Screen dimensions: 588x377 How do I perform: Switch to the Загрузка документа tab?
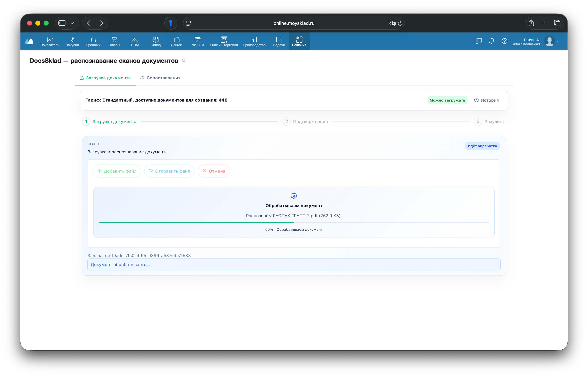tap(105, 78)
